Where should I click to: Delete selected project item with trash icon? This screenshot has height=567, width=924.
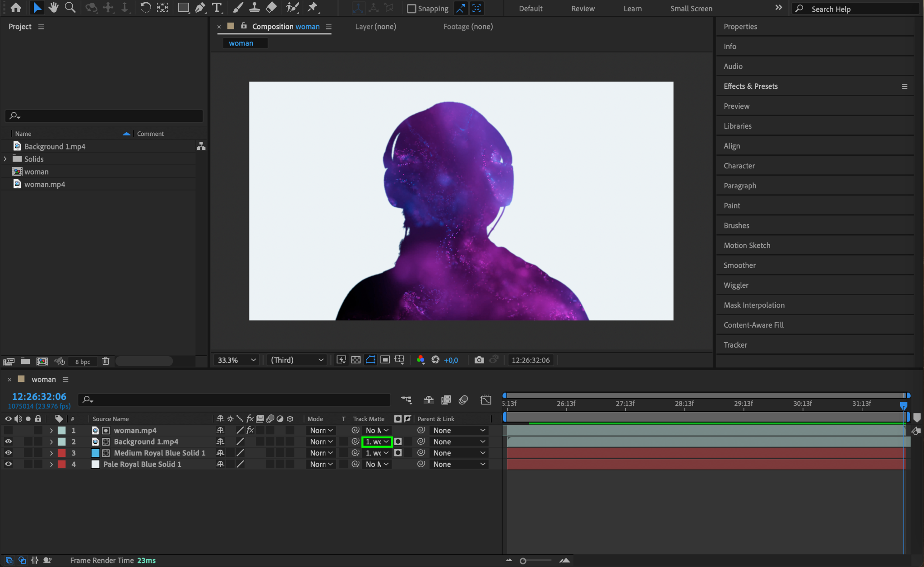pyautogui.click(x=106, y=361)
